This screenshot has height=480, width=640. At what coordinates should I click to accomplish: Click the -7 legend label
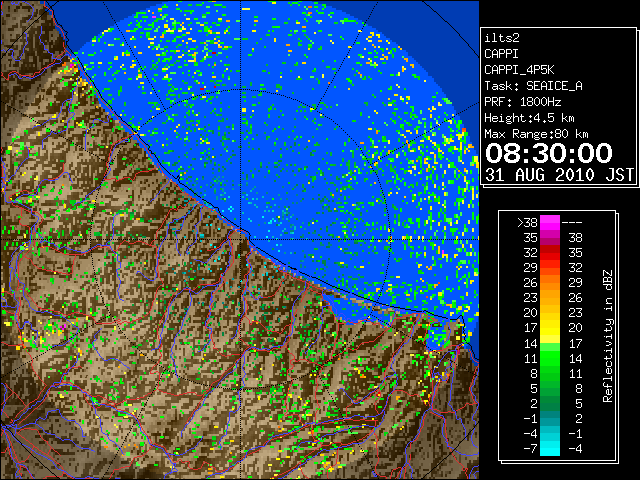[x=530, y=449]
